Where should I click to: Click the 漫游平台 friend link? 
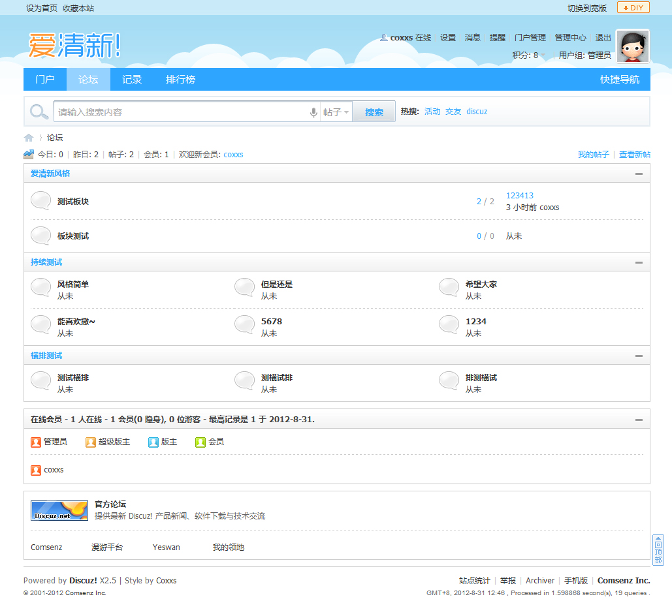(106, 547)
